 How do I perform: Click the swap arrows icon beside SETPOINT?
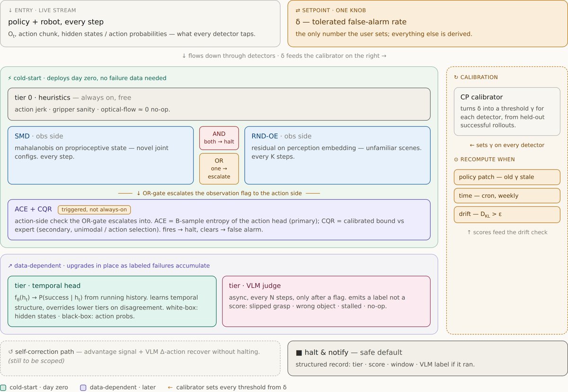point(298,10)
